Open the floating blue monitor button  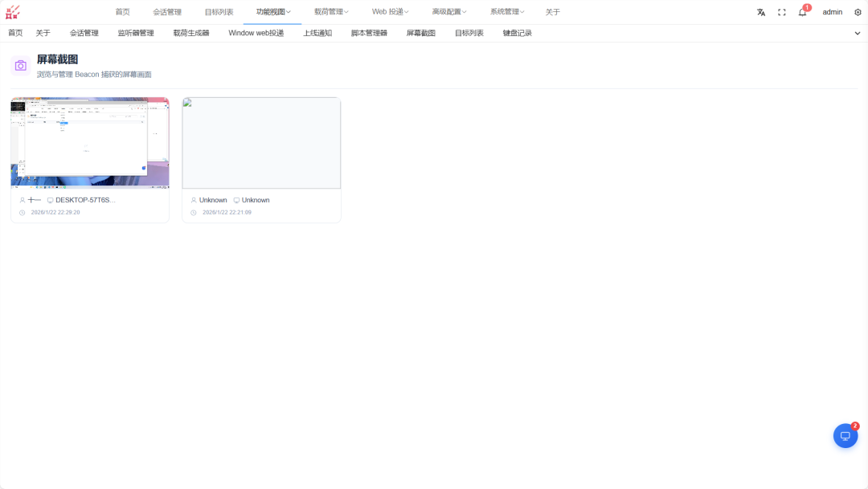[x=845, y=436]
